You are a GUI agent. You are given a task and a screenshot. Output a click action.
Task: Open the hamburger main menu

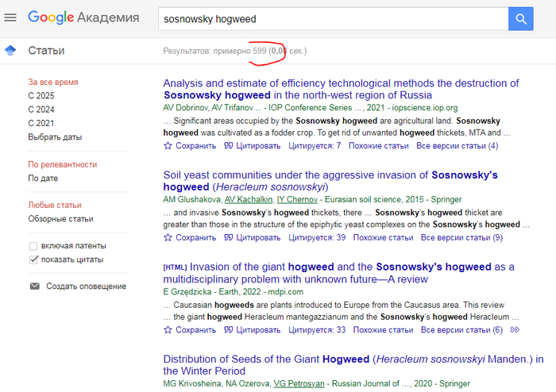[10, 17]
